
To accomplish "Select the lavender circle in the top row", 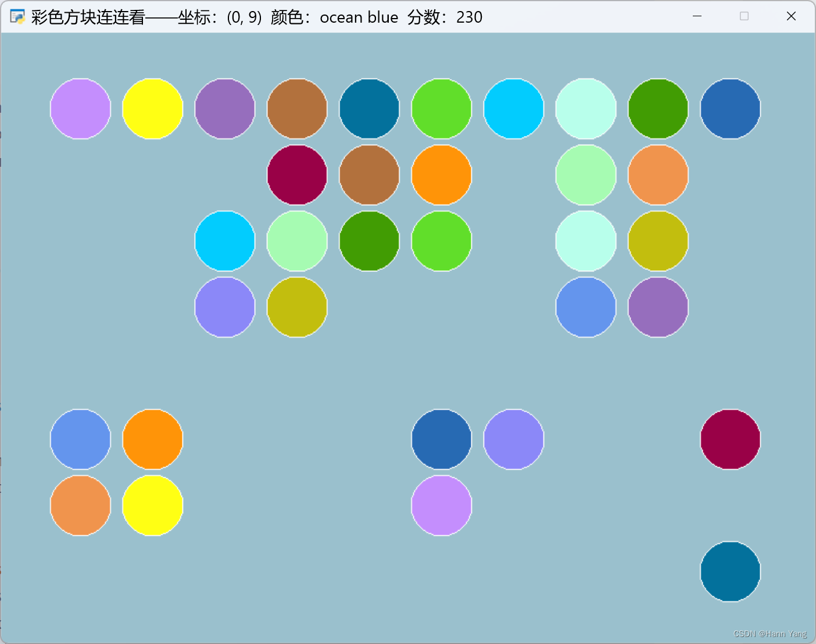I will click(80, 109).
